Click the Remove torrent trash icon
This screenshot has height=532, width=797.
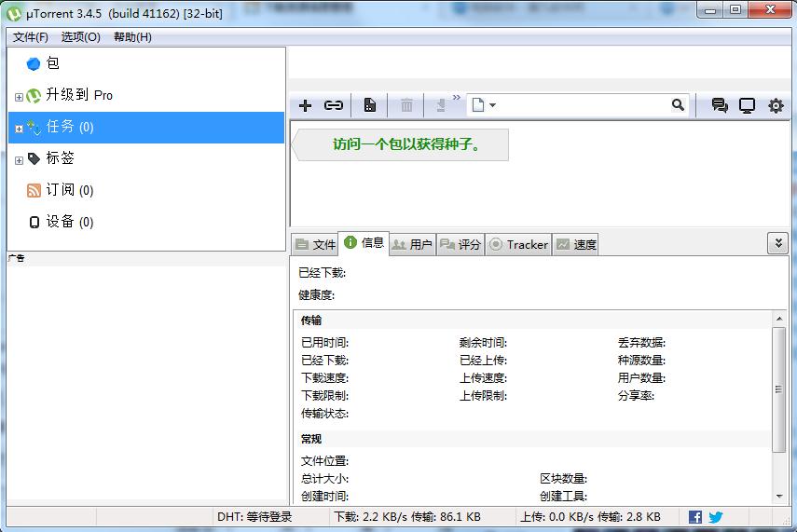tap(406, 105)
